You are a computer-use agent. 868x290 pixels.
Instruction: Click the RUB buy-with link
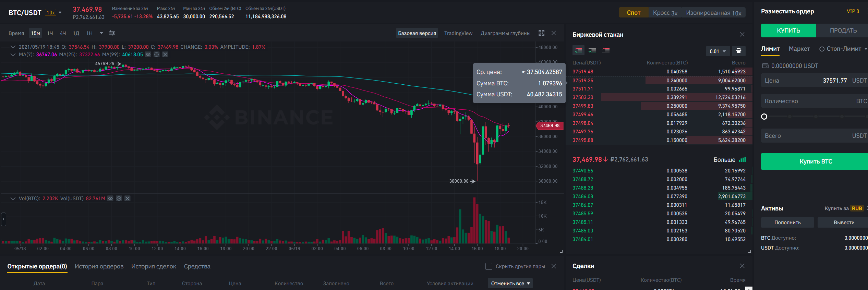coord(857,208)
